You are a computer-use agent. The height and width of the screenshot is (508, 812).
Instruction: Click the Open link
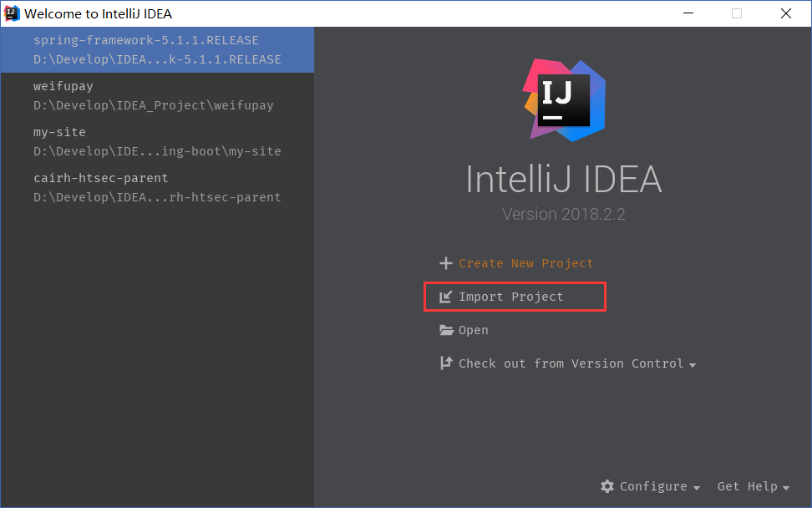point(474,330)
